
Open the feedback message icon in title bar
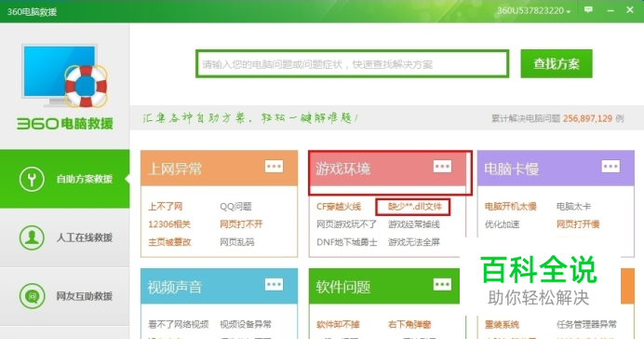click(x=588, y=10)
